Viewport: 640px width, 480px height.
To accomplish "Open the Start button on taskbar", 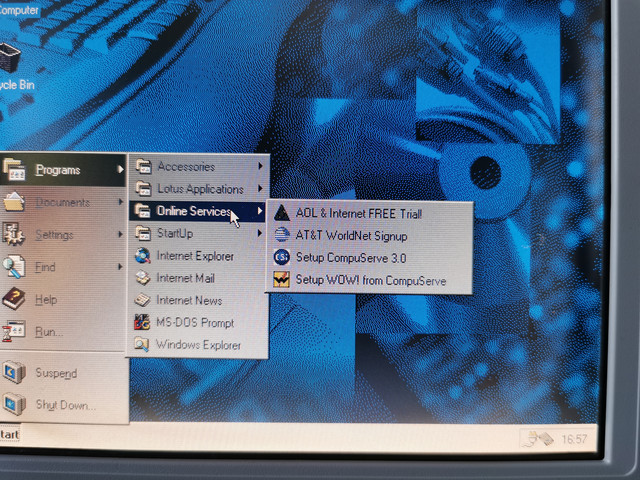I will coord(10,434).
